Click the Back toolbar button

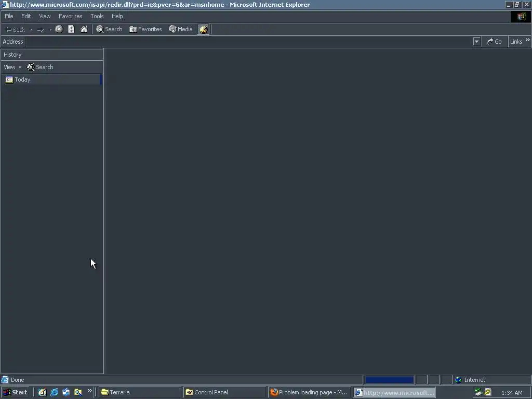pyautogui.click(x=15, y=30)
